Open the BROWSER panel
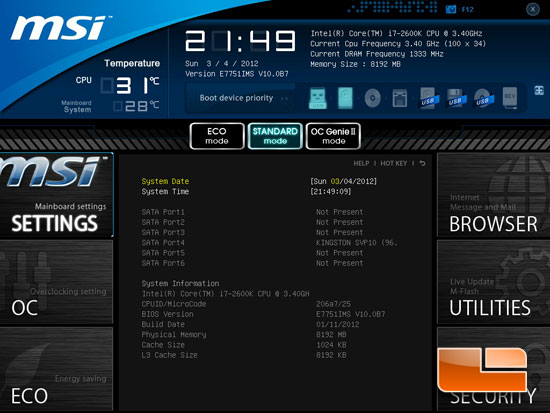The width and height of the screenshot is (550, 413). (494, 195)
